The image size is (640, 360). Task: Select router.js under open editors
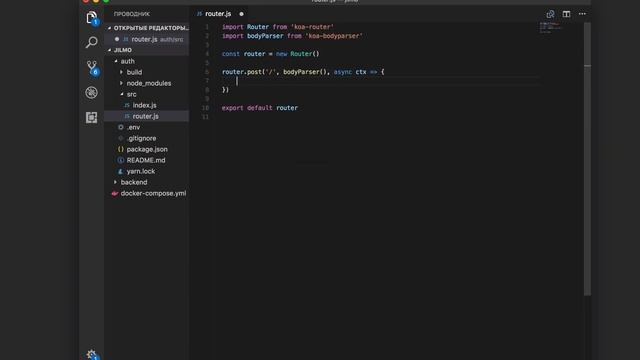[x=147, y=40]
